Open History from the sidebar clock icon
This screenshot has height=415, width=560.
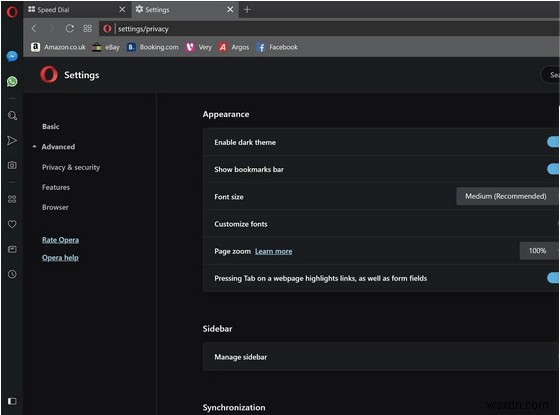click(12, 274)
